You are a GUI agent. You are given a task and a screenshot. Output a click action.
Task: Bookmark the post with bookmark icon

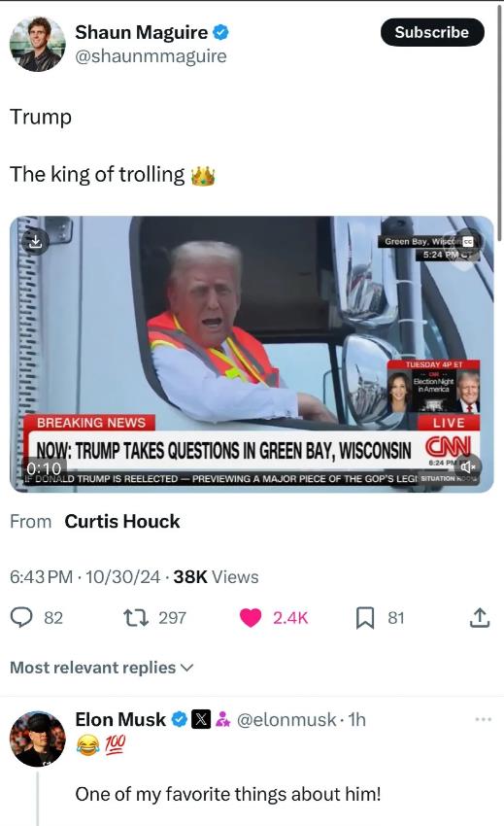pos(365,617)
